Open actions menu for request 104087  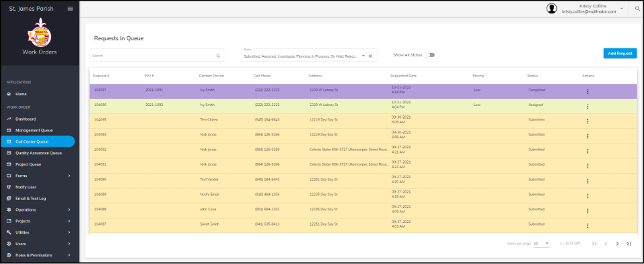588,225
